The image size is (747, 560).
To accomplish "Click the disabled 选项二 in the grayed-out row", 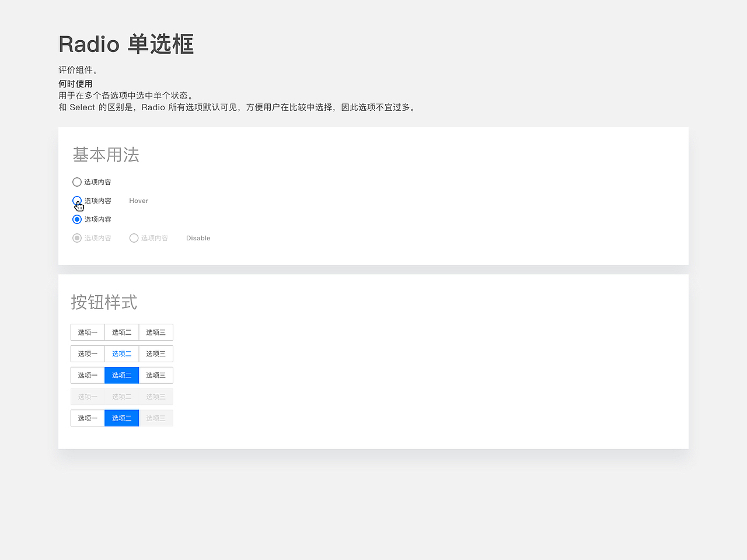I will (x=121, y=396).
